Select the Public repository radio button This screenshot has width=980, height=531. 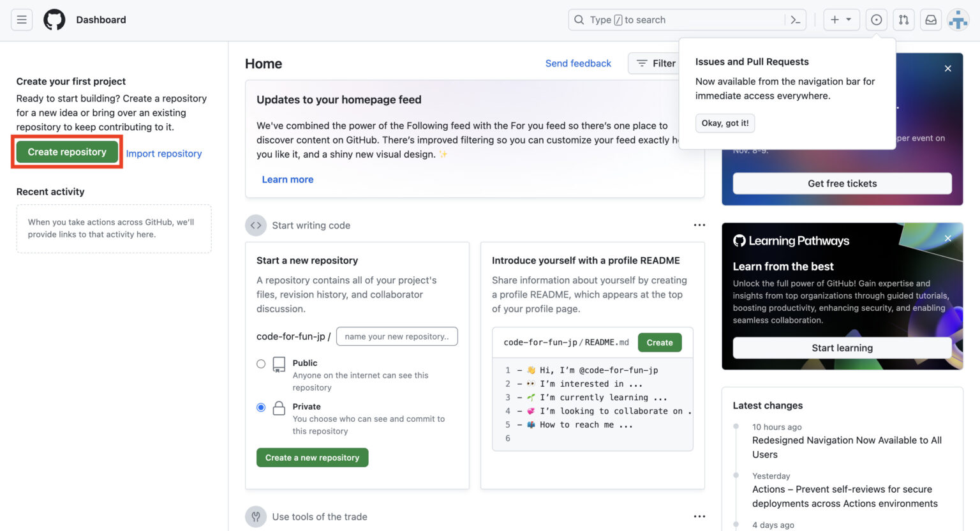tap(261, 364)
